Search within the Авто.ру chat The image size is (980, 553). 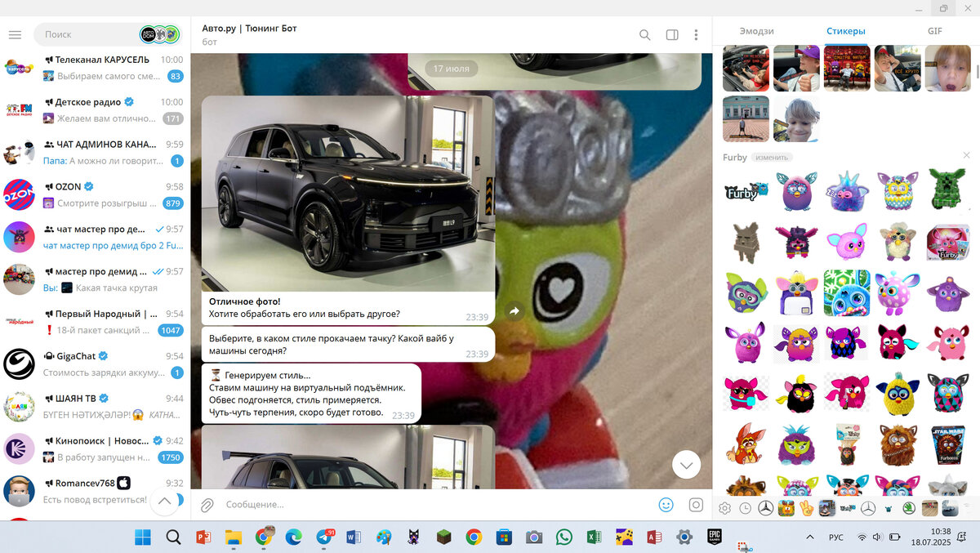tap(645, 35)
